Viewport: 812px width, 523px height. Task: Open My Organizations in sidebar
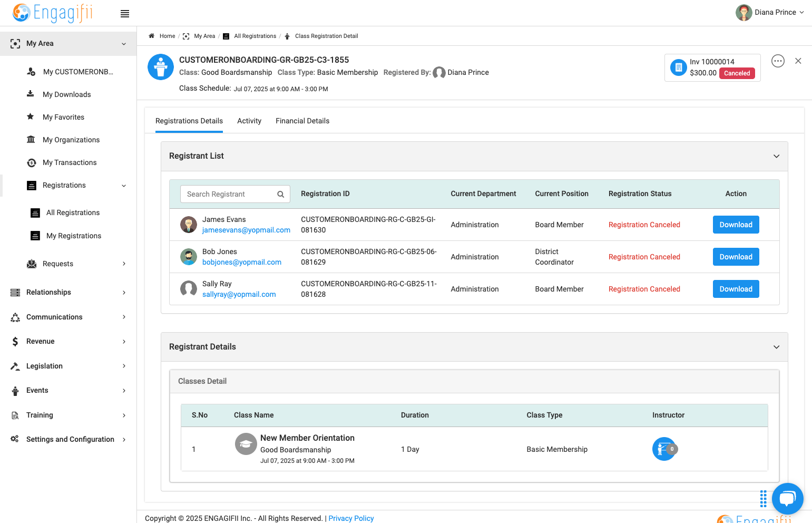click(x=71, y=140)
